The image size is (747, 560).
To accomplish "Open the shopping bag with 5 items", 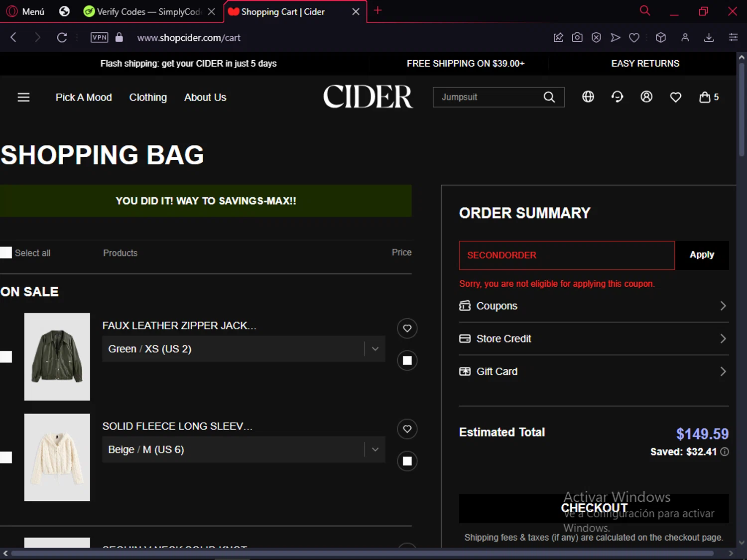I will tap(709, 97).
